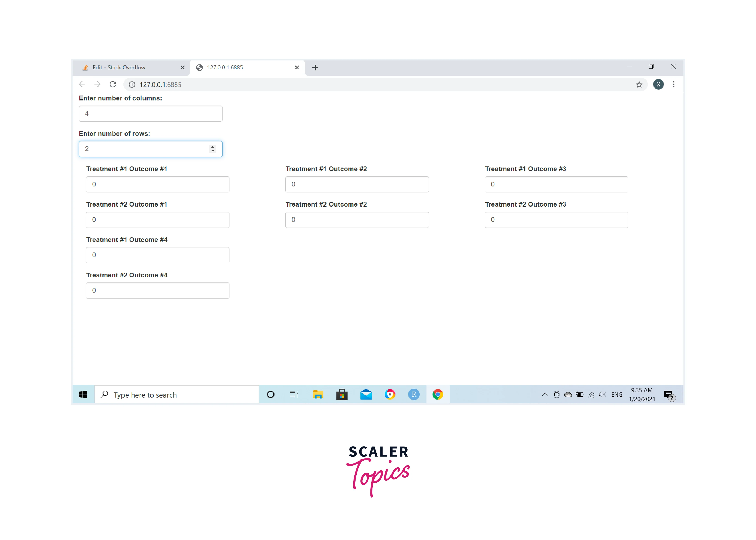Open Mail app from taskbar
The image size is (756, 540).
pyautogui.click(x=366, y=395)
